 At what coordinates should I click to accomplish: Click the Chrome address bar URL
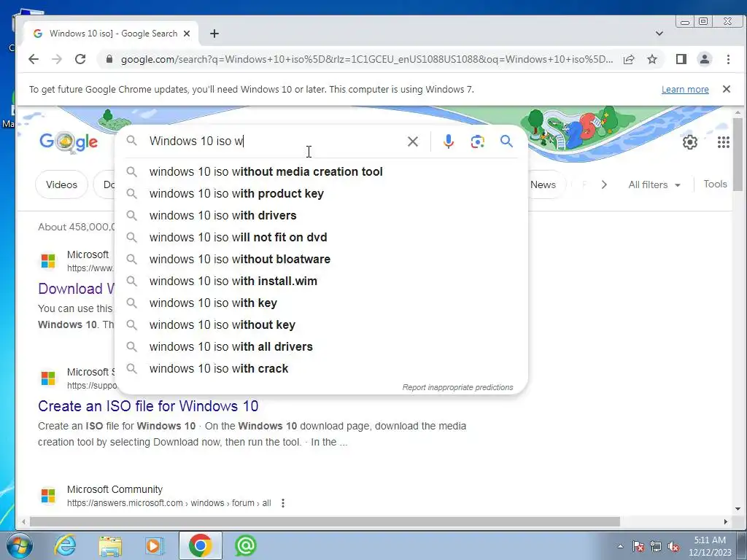367,60
